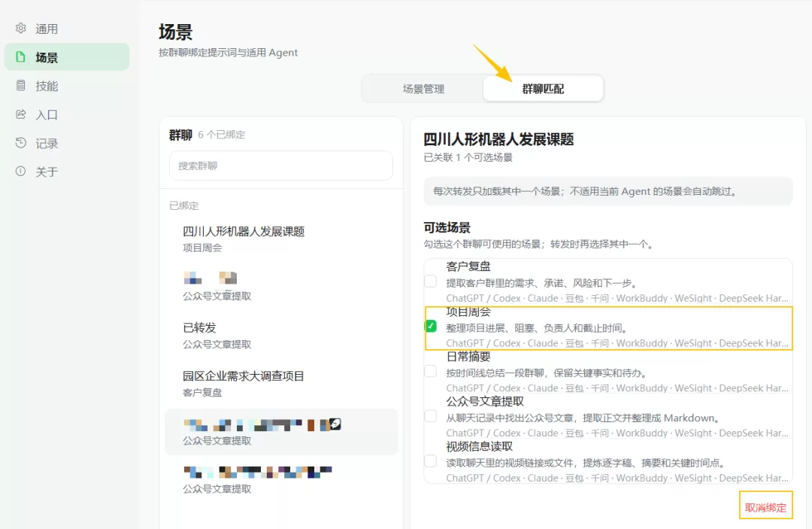Switch to the 场景管理 tab

point(423,89)
